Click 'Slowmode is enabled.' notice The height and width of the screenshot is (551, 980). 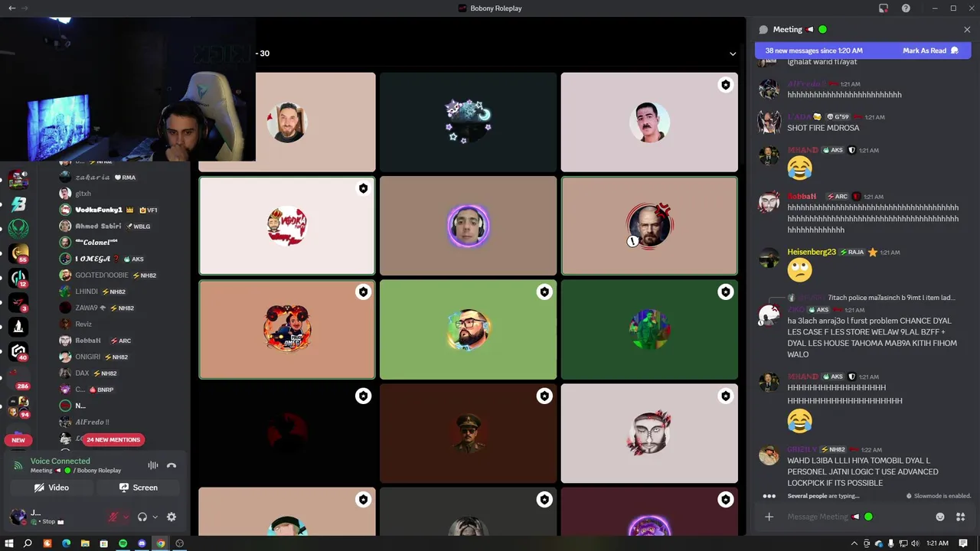tap(942, 496)
